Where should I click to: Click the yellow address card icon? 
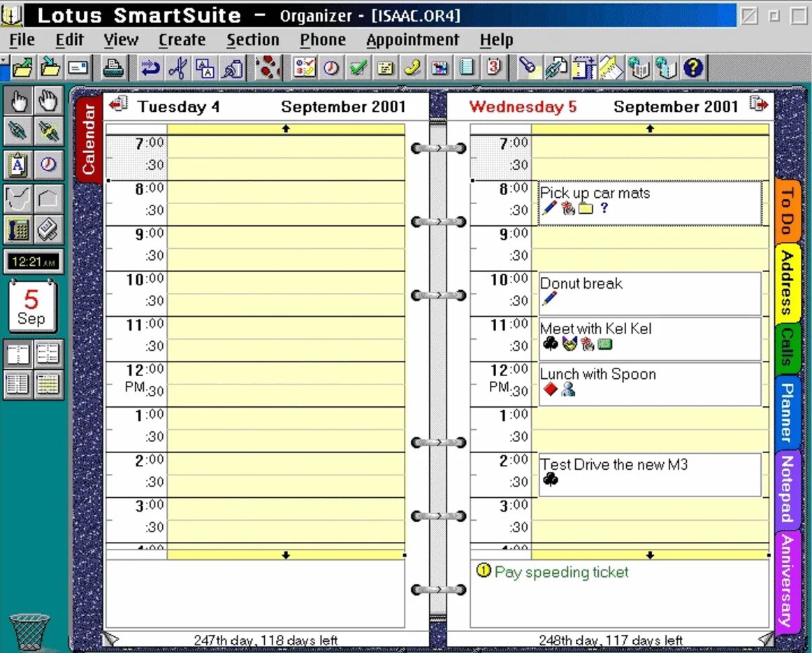[x=385, y=68]
